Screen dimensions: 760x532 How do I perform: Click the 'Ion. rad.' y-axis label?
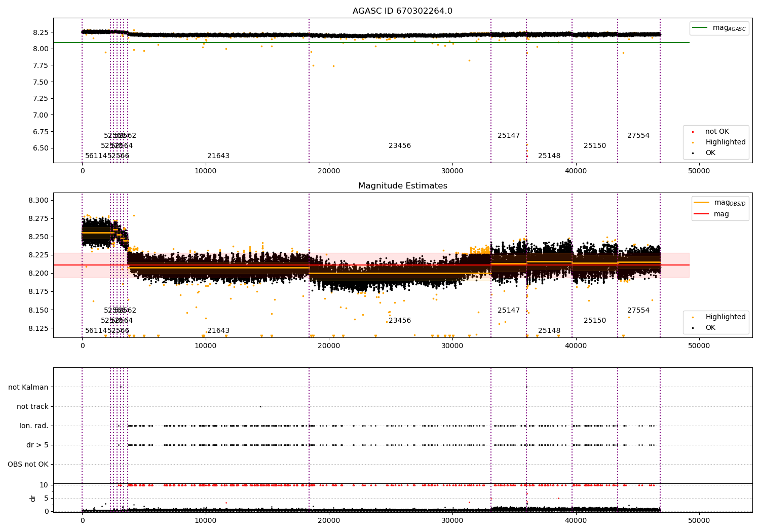(x=34, y=426)
